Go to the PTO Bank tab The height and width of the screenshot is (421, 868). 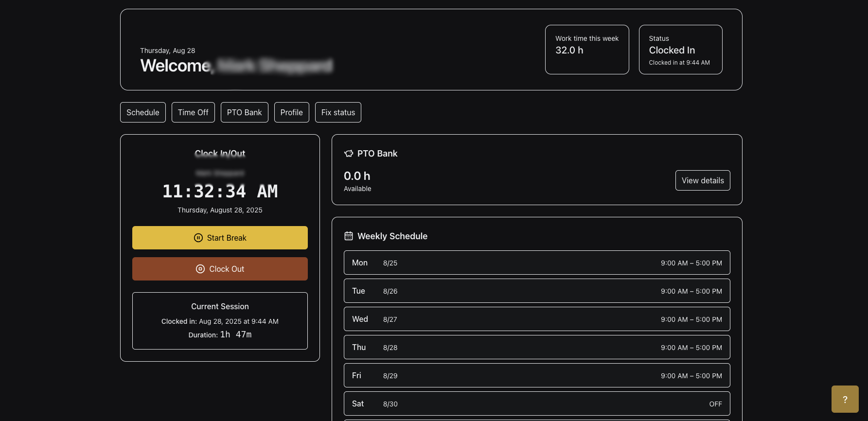[x=244, y=112]
